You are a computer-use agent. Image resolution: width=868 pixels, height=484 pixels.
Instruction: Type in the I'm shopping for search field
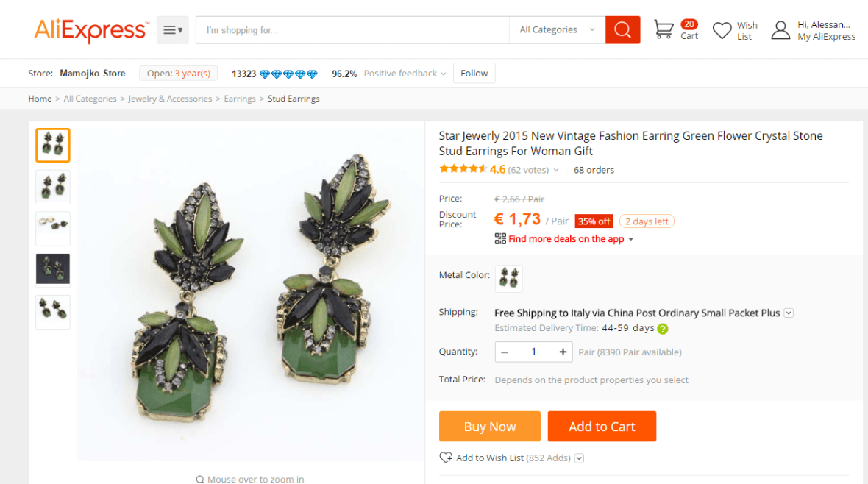pos(353,30)
